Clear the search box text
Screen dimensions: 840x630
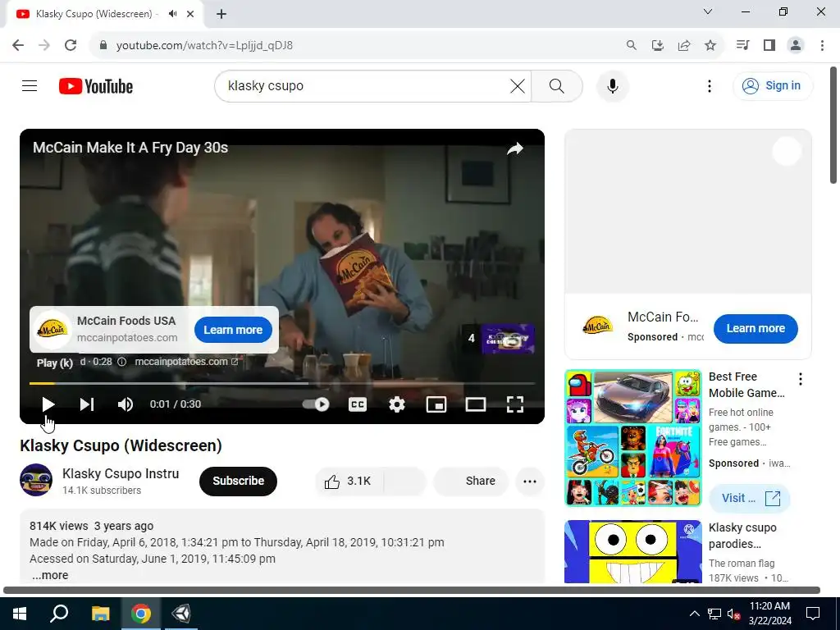click(518, 85)
